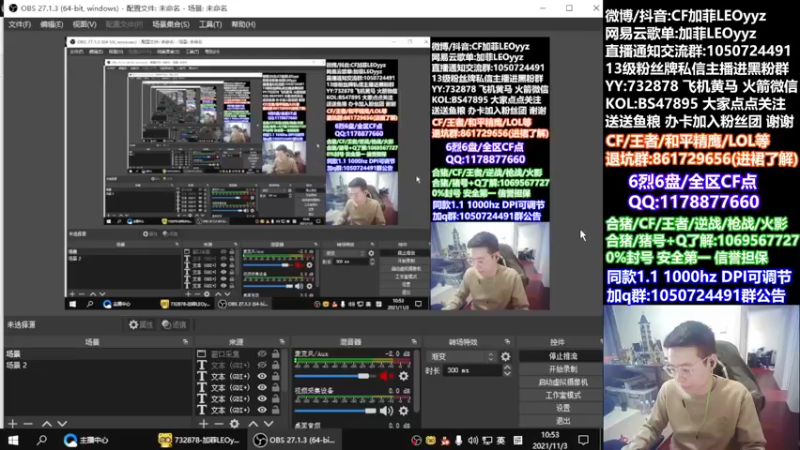Show the hidden 窗口采集 source via eye icon

262,354
